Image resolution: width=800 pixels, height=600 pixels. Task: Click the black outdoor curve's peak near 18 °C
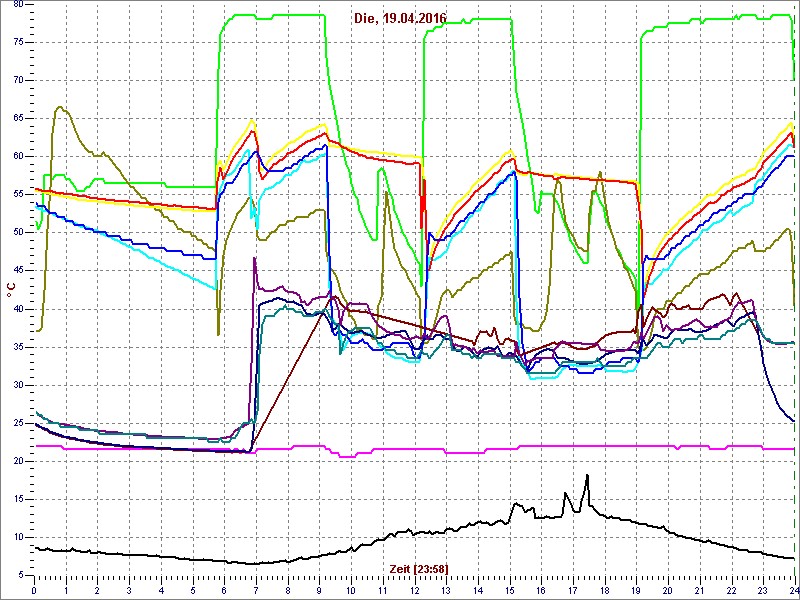[587, 476]
